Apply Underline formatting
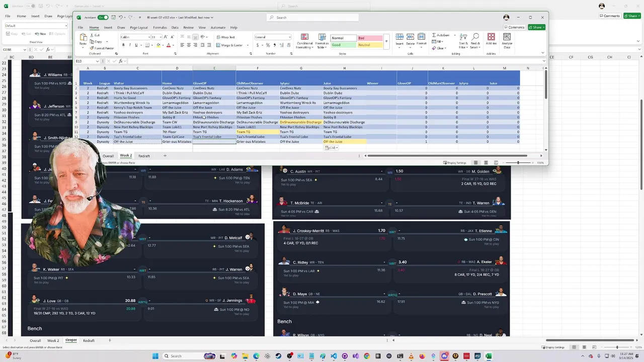This screenshot has width=644, height=362. pyautogui.click(x=136, y=45)
